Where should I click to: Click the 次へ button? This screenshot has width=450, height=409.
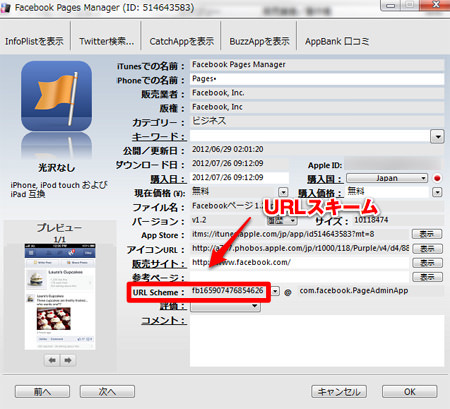coord(107,391)
